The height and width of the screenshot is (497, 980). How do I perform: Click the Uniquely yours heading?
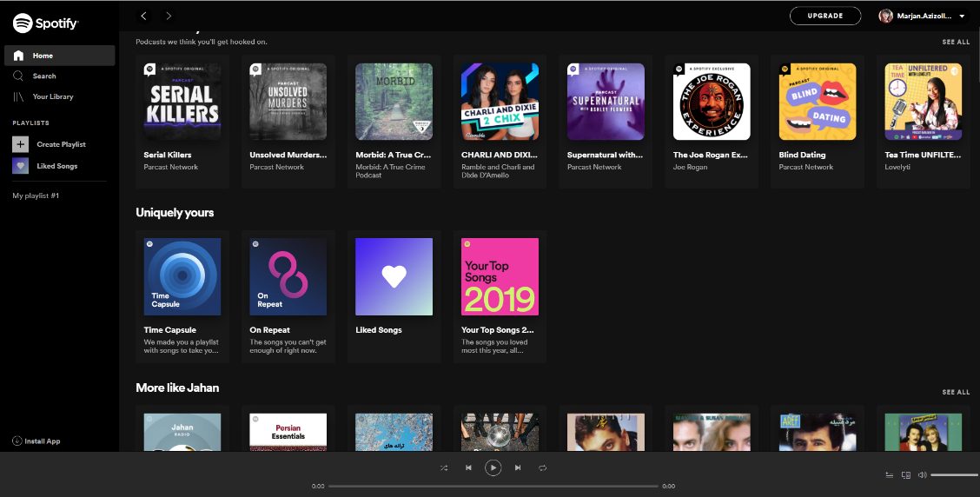(x=175, y=213)
